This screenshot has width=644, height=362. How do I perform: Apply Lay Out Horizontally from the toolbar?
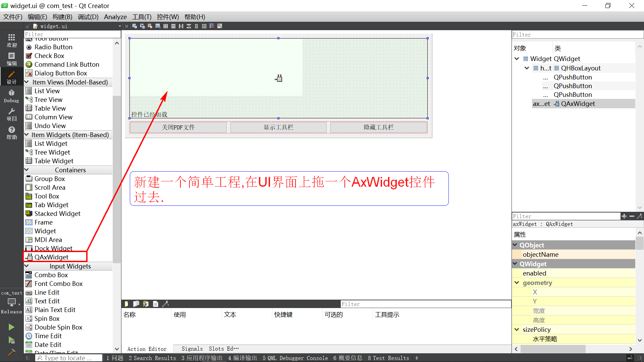coord(165,26)
